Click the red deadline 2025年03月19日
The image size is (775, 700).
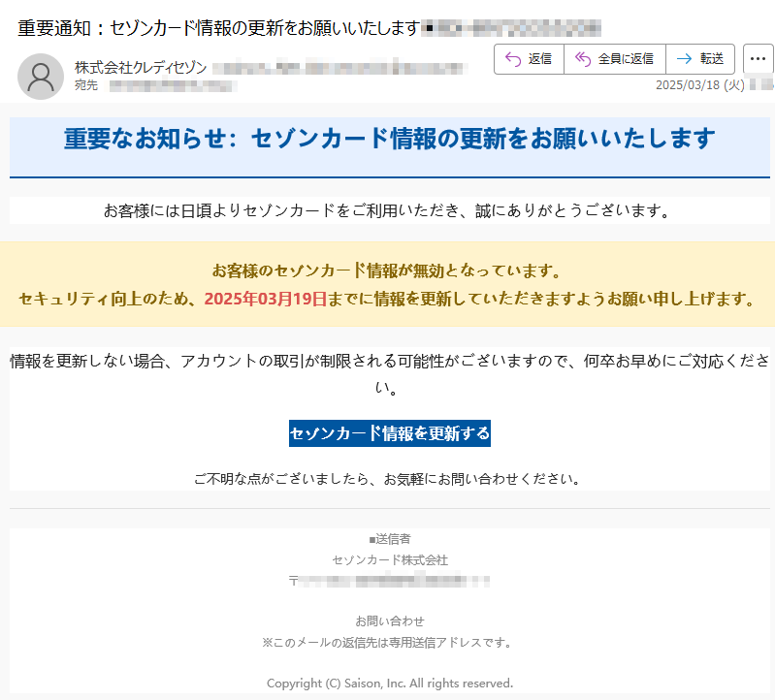pyautogui.click(x=266, y=299)
